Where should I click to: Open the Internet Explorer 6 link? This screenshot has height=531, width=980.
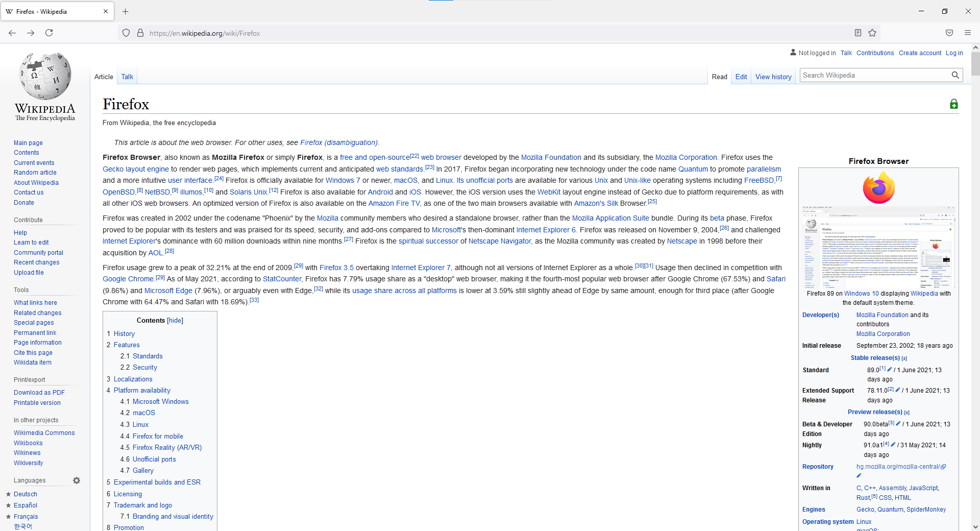[x=546, y=230]
